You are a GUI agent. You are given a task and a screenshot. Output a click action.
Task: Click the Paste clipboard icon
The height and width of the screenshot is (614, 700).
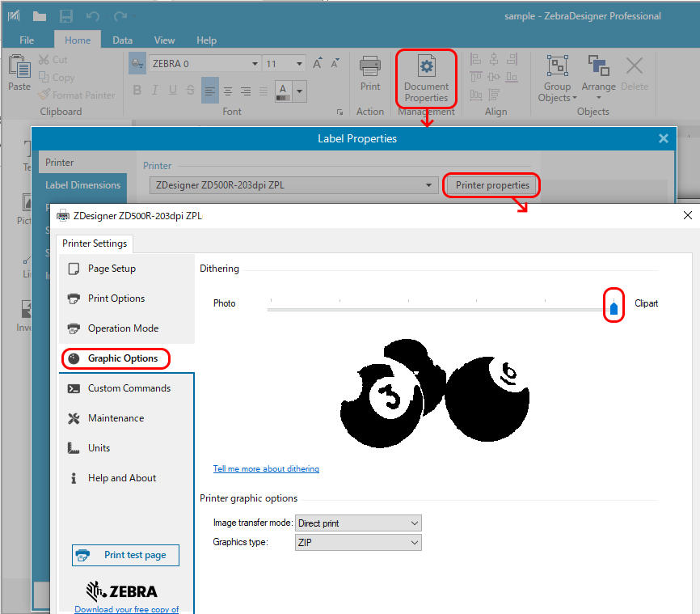19,74
